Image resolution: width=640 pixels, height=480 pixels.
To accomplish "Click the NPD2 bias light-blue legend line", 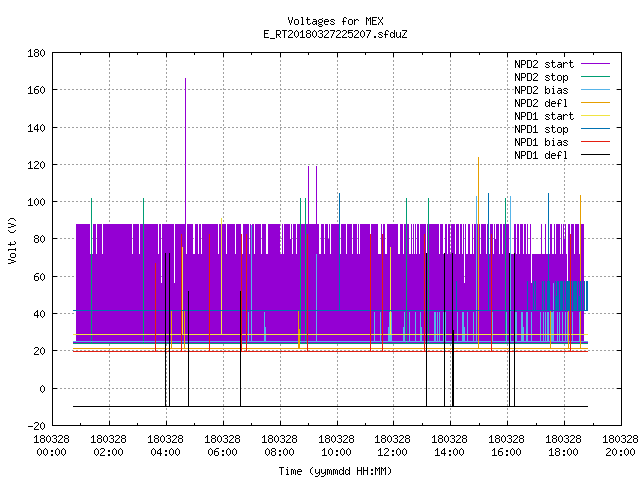I will [595, 90].
